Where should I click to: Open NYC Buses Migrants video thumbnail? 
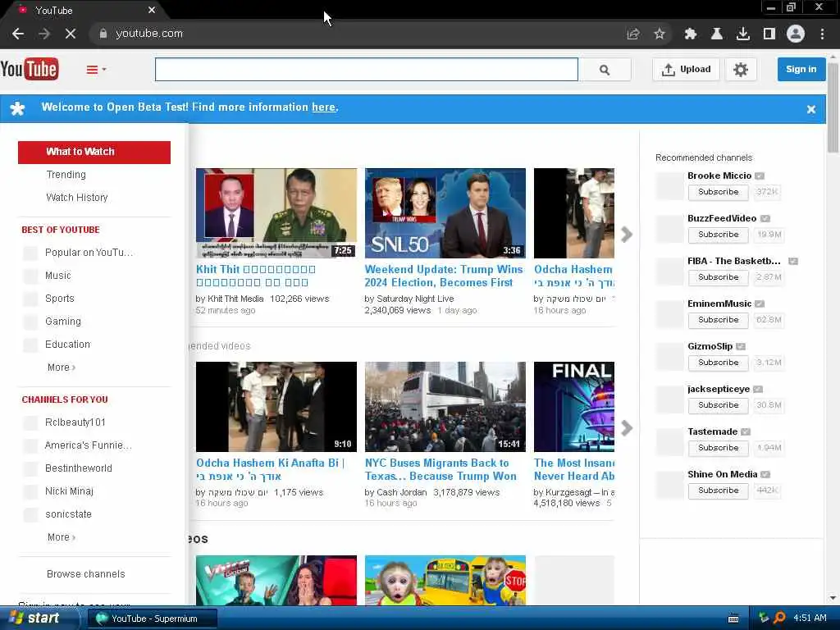pos(445,407)
